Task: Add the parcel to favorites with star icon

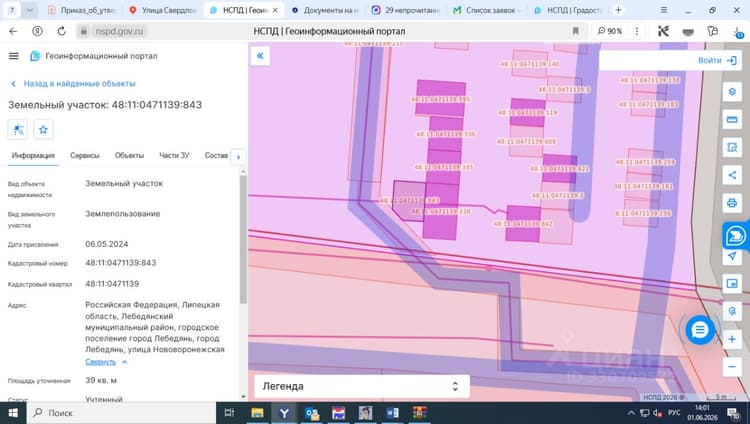Action: pos(43,129)
